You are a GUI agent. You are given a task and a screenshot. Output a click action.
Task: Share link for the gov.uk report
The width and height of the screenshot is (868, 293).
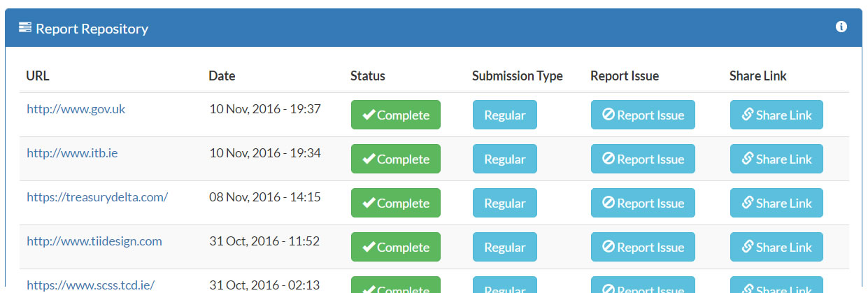click(x=776, y=115)
